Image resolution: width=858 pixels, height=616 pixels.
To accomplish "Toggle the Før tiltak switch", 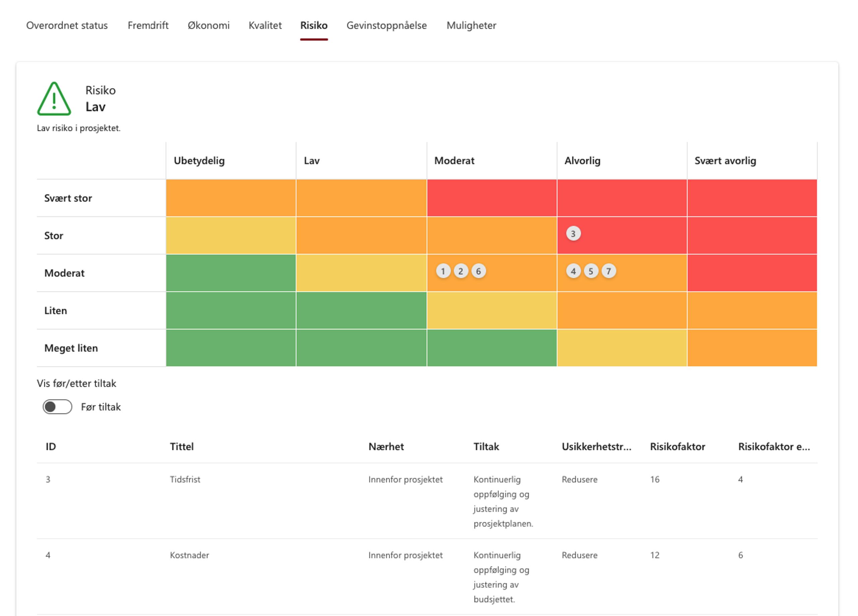I will [58, 407].
